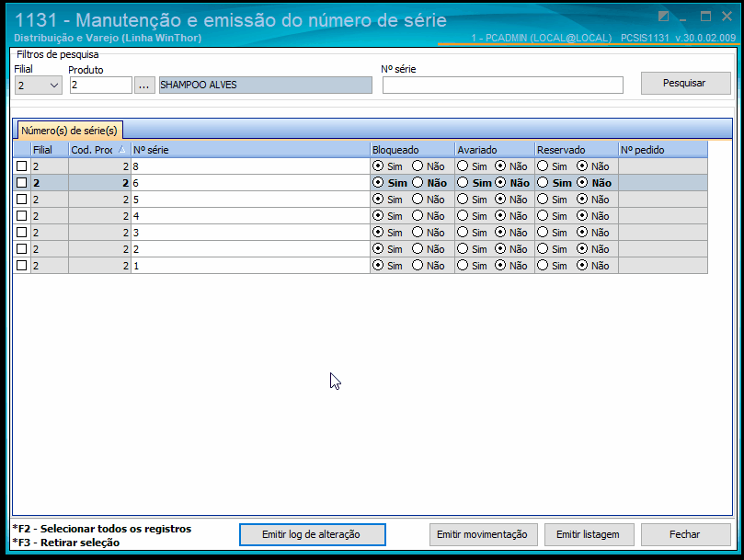Click the Reservado column header
Image resolution: width=744 pixels, height=560 pixels.
[x=577, y=150]
